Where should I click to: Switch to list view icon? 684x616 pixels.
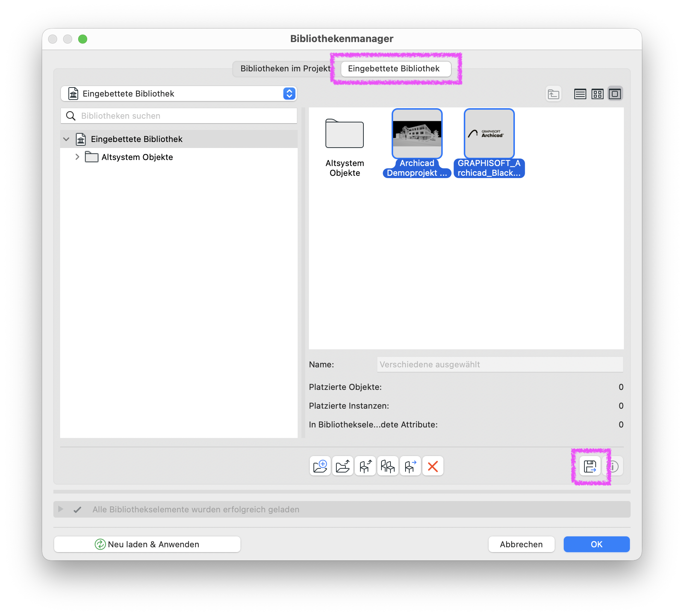click(580, 94)
